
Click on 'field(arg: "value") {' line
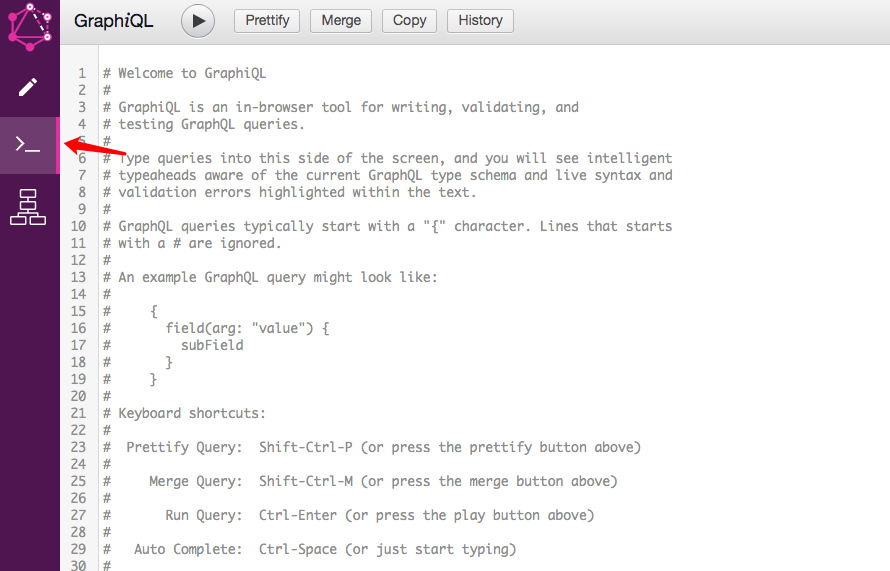point(247,328)
